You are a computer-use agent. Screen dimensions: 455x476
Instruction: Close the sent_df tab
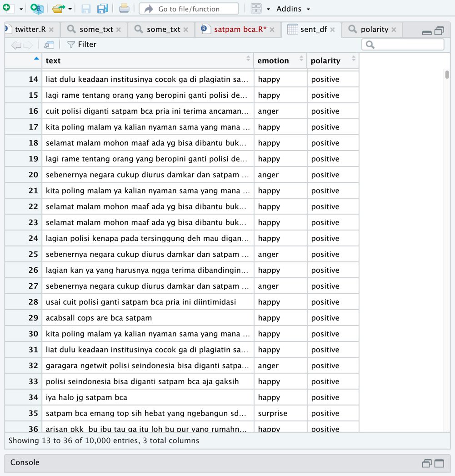[x=333, y=30]
